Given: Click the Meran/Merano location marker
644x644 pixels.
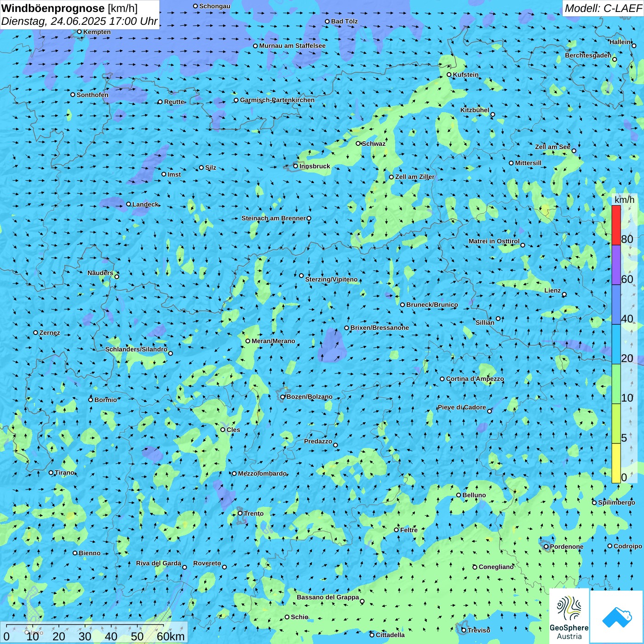Looking at the screenshot, I should tap(247, 341).
